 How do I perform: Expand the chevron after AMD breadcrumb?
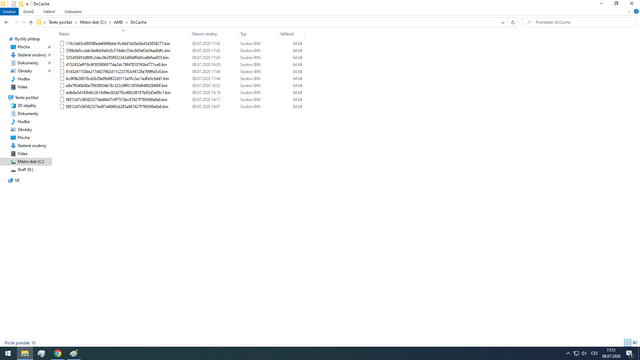coord(127,22)
